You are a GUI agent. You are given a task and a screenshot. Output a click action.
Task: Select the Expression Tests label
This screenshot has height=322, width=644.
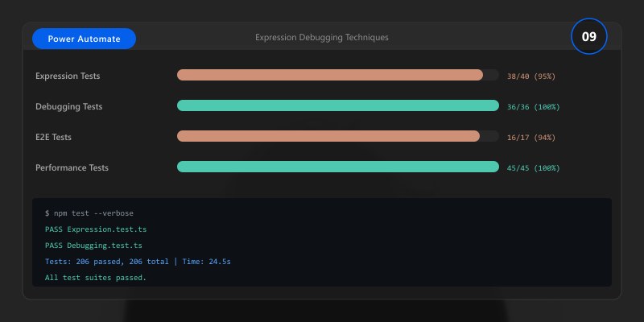tap(68, 76)
